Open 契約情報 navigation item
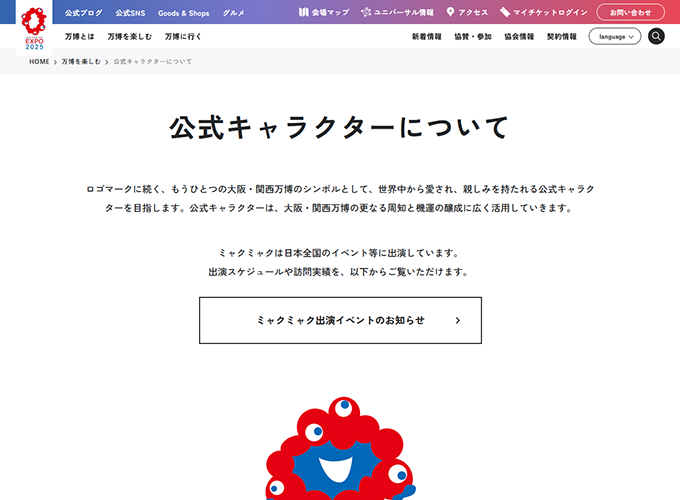Image resolution: width=680 pixels, height=500 pixels. click(562, 37)
